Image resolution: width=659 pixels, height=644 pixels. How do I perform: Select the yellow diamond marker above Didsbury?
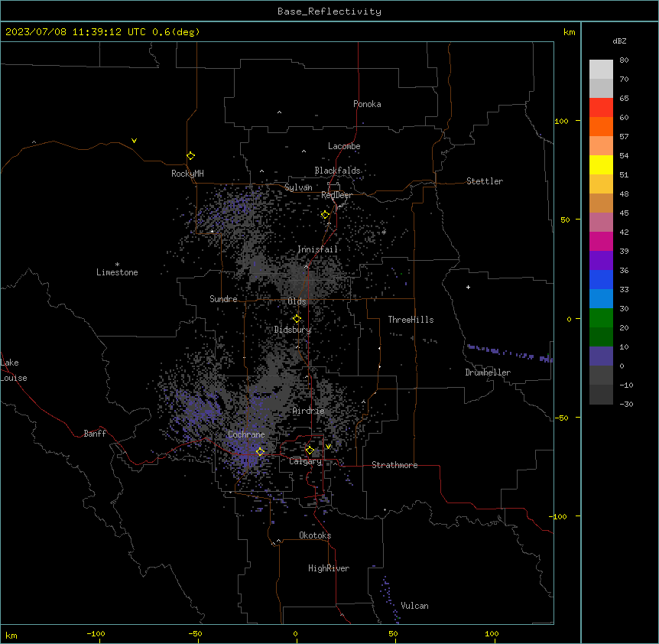[297, 319]
